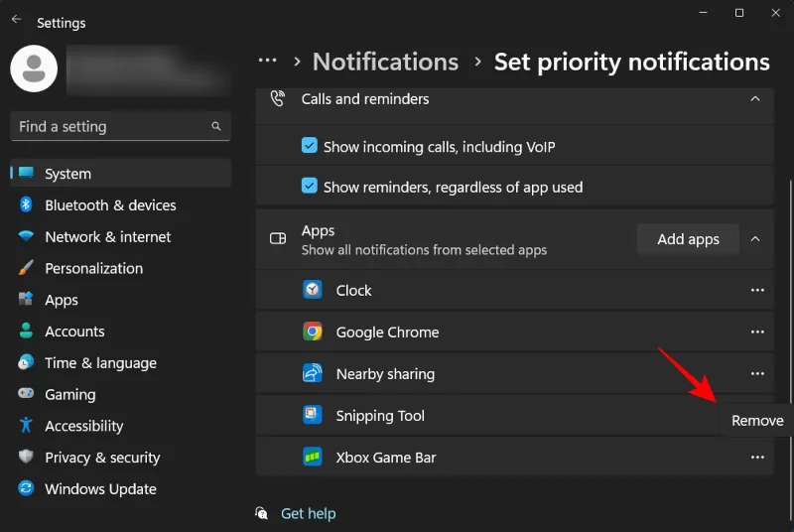Open Gaming settings label
Screen dimensions: 794x532
tap(69, 394)
